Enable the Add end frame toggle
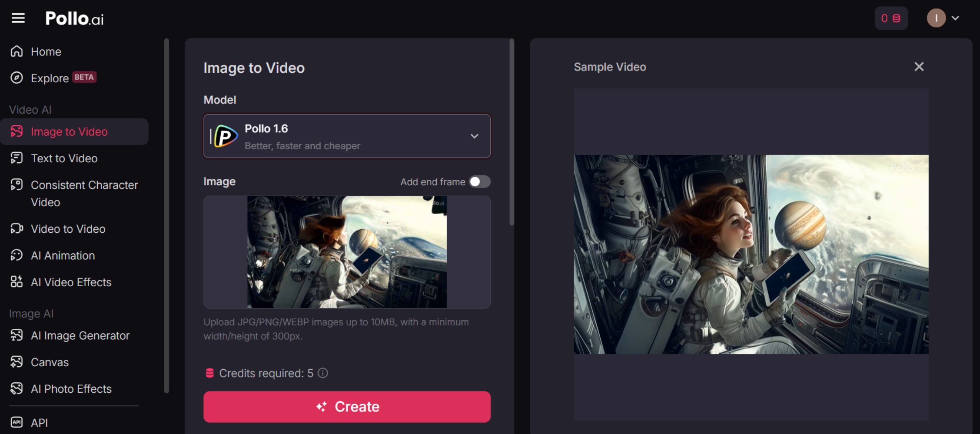 (x=479, y=182)
